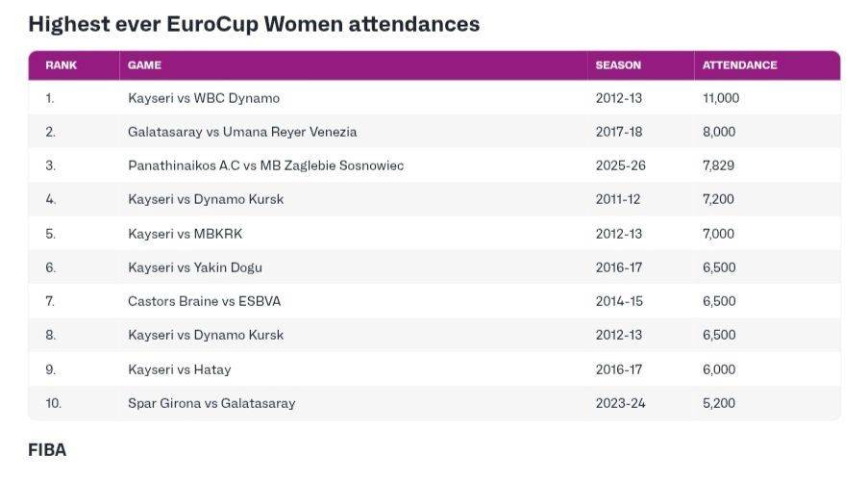The height and width of the screenshot is (482, 868).
Task: Click the 11,000 attendance value
Action: (721, 98)
